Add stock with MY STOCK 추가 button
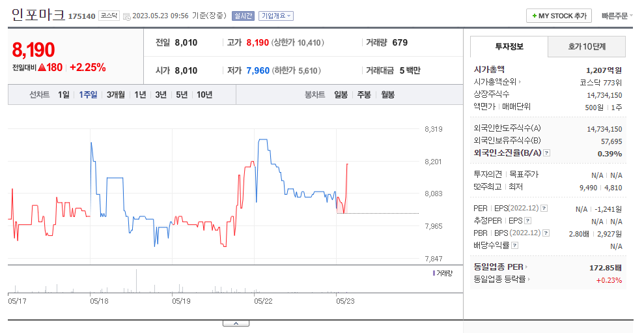This screenshot has height=333, width=644. (559, 16)
